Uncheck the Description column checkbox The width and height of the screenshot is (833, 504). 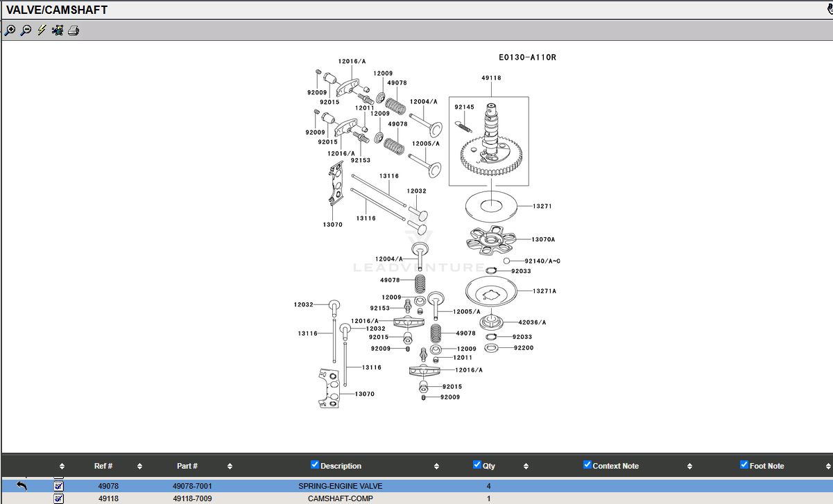(x=315, y=465)
